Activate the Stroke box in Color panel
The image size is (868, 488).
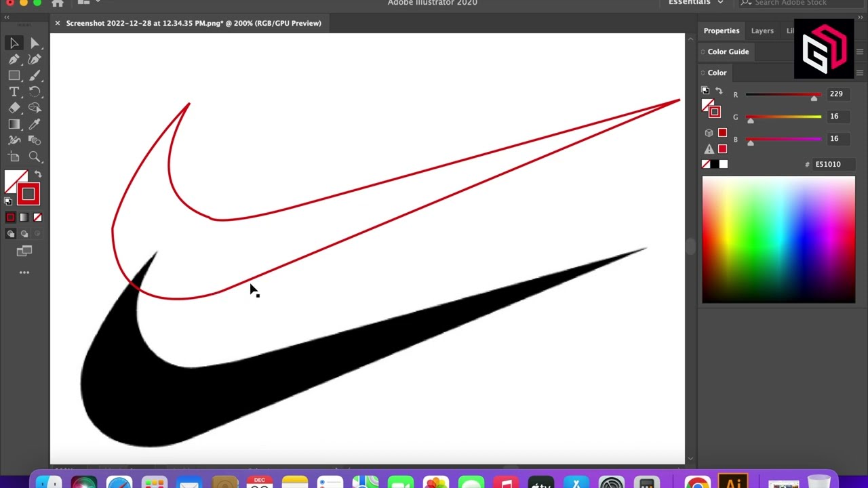(715, 112)
